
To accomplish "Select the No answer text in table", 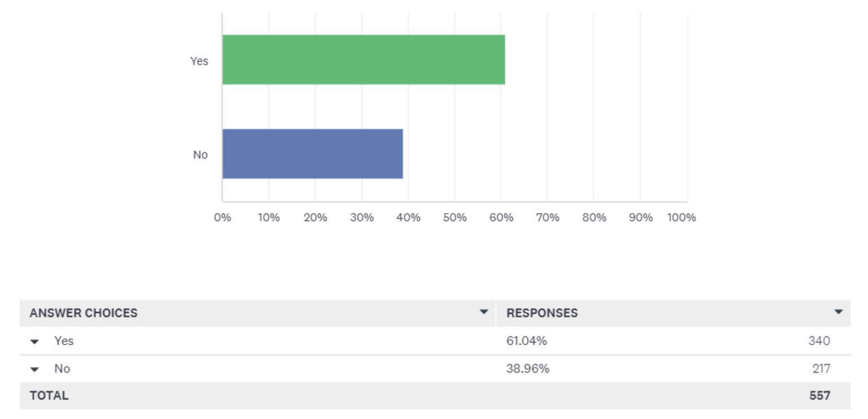I will (62, 369).
